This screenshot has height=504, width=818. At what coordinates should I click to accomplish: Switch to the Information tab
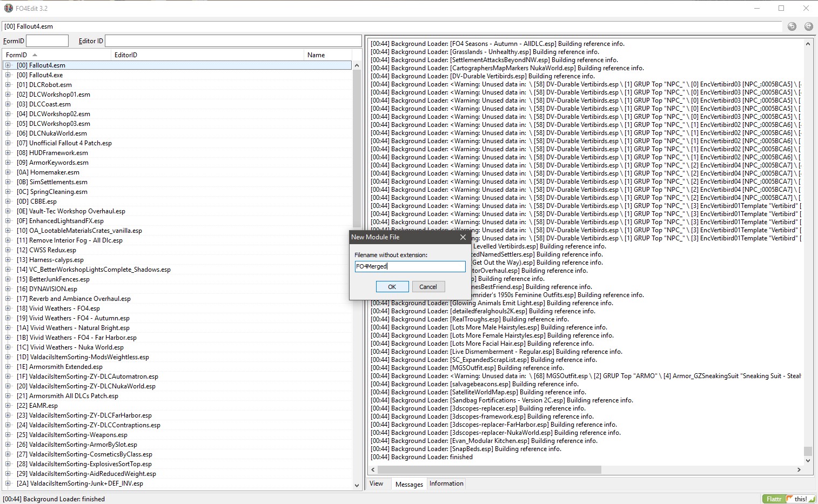(446, 483)
